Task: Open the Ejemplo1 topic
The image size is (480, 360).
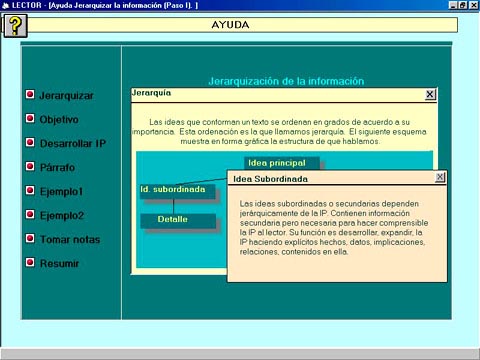Action: click(x=61, y=192)
